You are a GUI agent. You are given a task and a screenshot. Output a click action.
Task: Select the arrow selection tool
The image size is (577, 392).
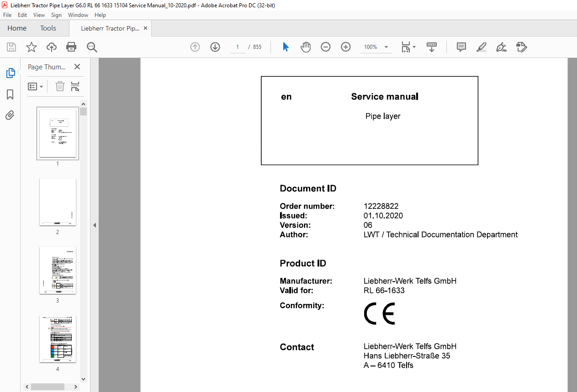286,47
